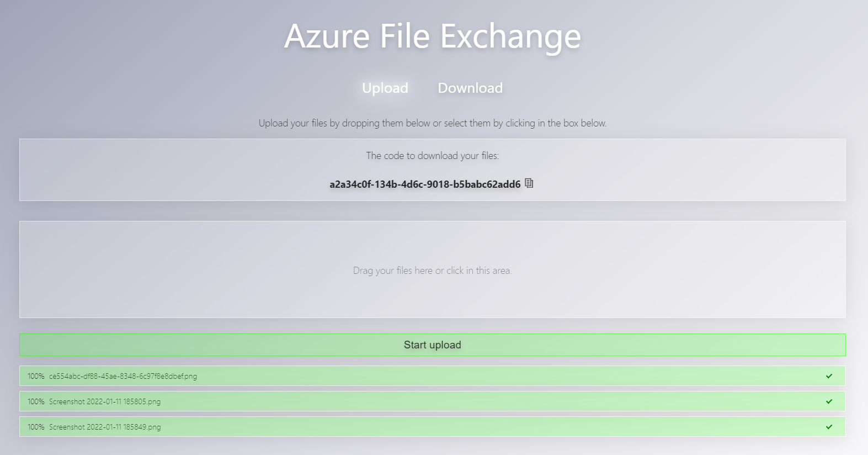Click 100% progress of ce554abc png file
868x455 pixels.
[x=36, y=376]
